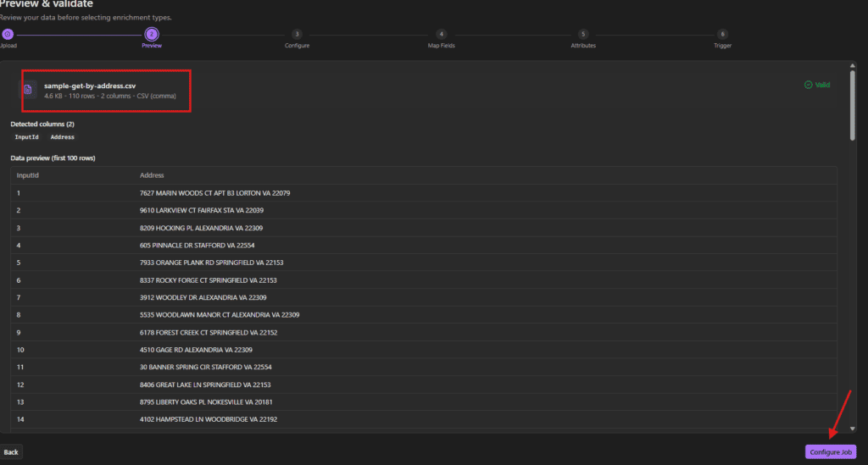868x465 pixels.
Task: Select address 30 BANNER SPRING CIR
Action: pyautogui.click(x=205, y=367)
